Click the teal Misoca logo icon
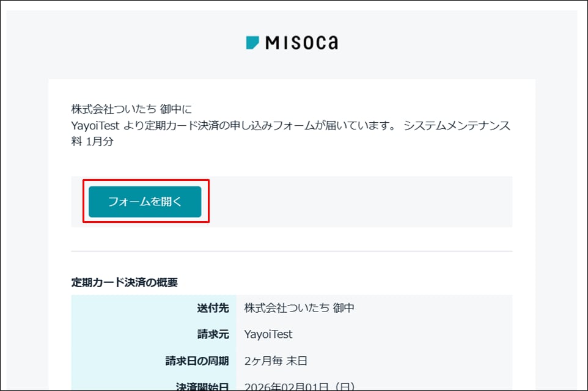This screenshot has width=588, height=391. click(x=252, y=42)
